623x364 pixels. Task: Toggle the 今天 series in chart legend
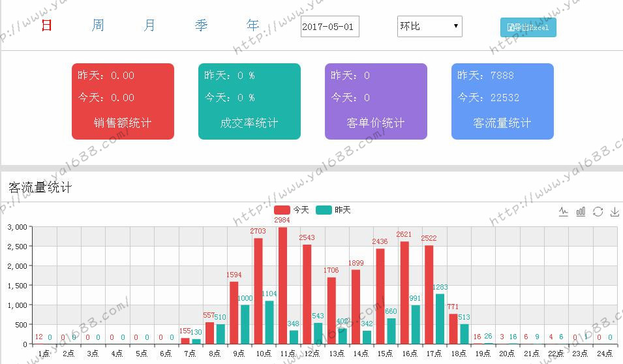click(x=292, y=210)
